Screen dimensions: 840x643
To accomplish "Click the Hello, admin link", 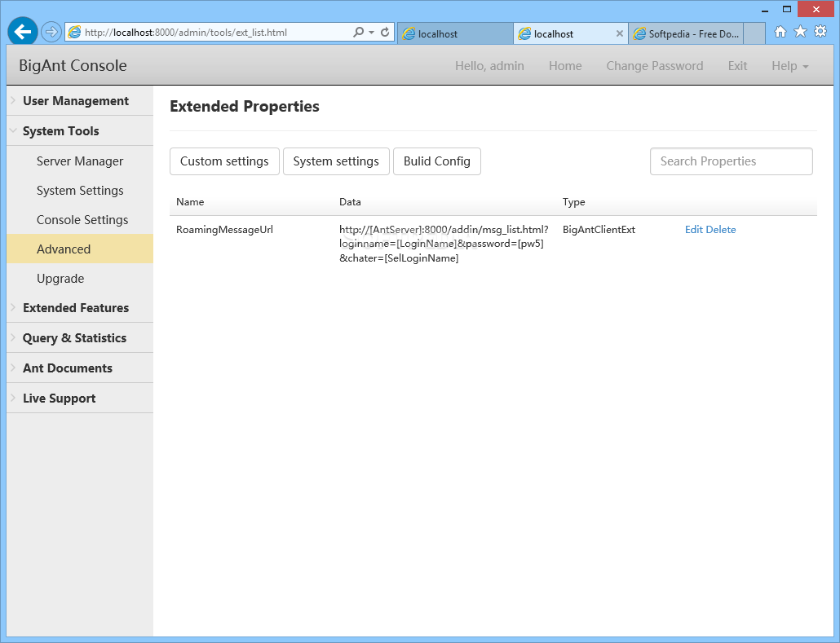I will click(489, 66).
